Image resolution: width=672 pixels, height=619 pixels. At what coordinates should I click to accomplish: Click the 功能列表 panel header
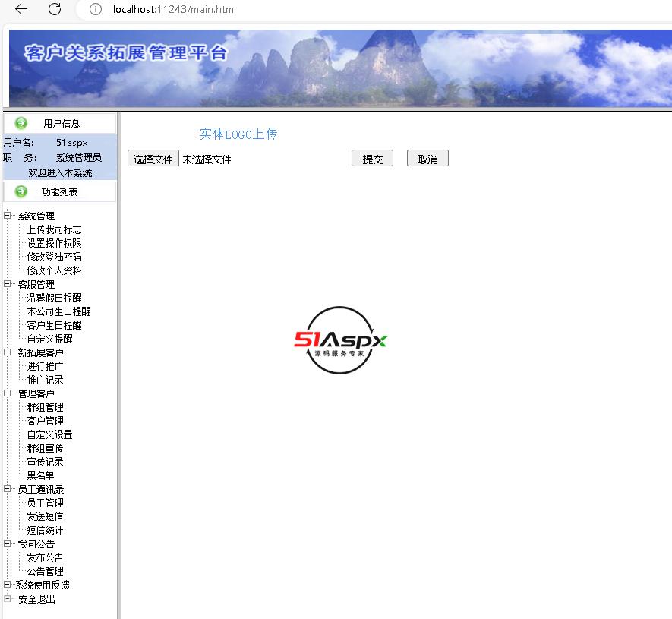coord(59,191)
